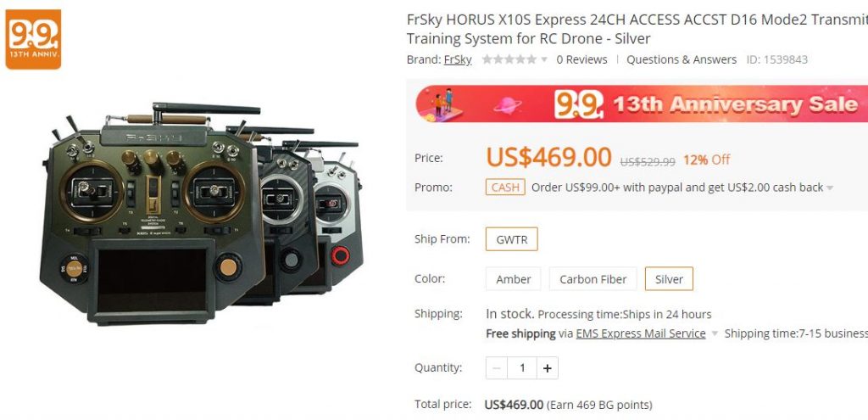
Task: Click the planet icon in the sale banner
Action: point(507,104)
